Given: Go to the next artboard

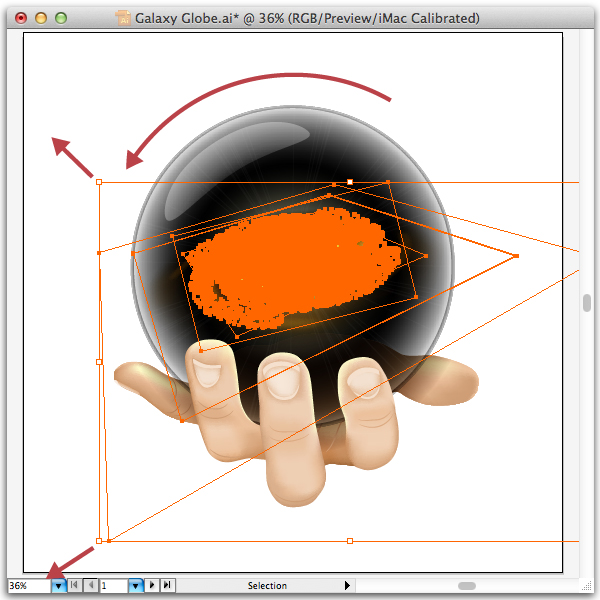Looking at the screenshot, I should tap(152, 585).
